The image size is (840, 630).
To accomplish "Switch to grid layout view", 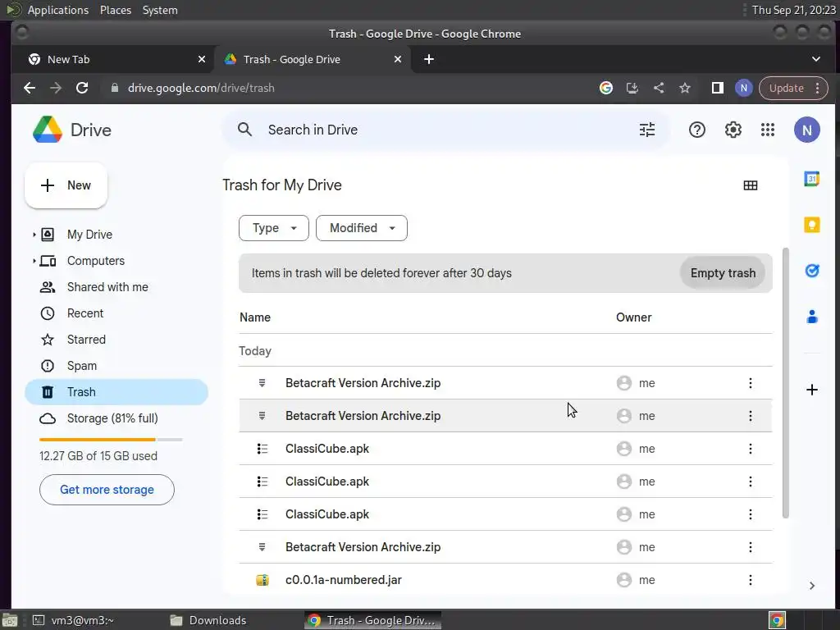I will pos(751,185).
